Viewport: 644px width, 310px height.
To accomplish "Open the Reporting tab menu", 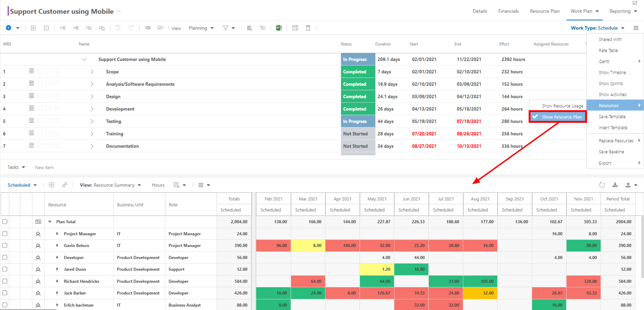I will tap(623, 11).
